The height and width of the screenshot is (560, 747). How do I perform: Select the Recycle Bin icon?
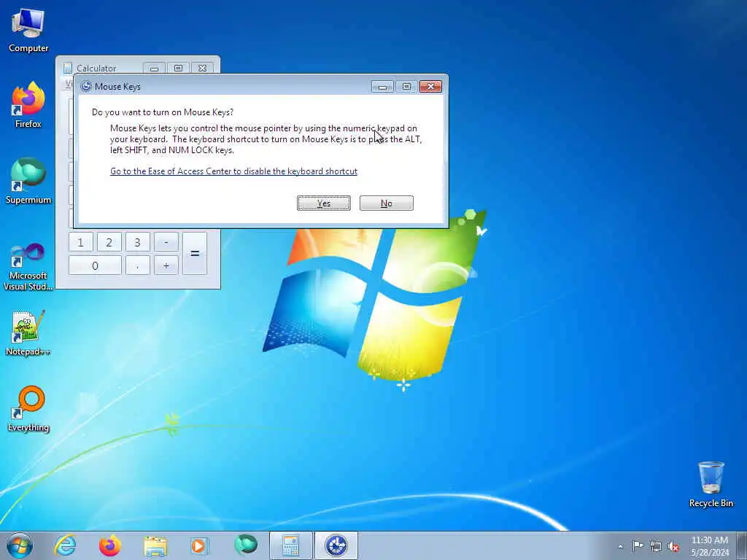(711, 485)
